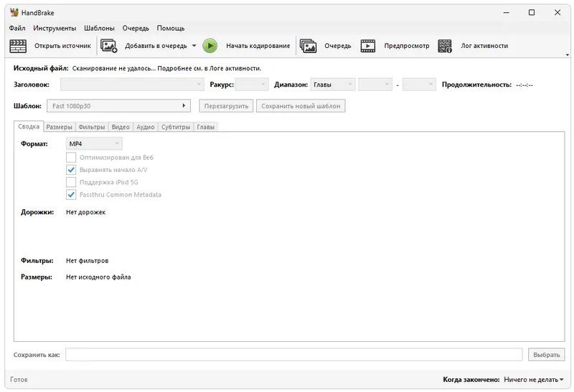Uncheck Выравнять начало A/V checkbox

(71, 170)
